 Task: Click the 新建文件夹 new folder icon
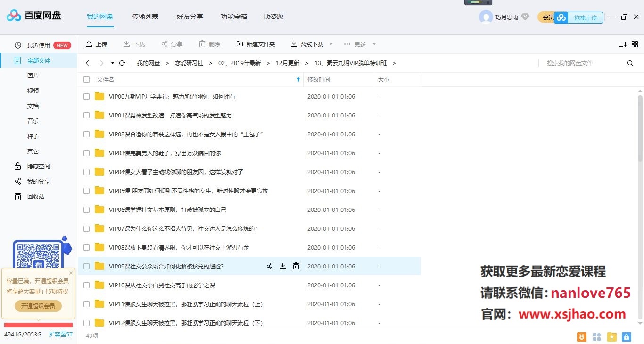[240, 43]
